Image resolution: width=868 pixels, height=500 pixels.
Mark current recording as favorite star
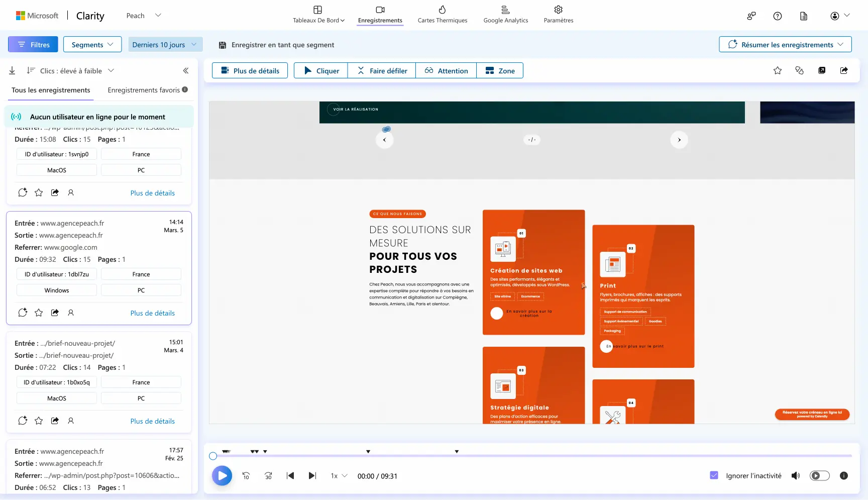[x=778, y=71]
